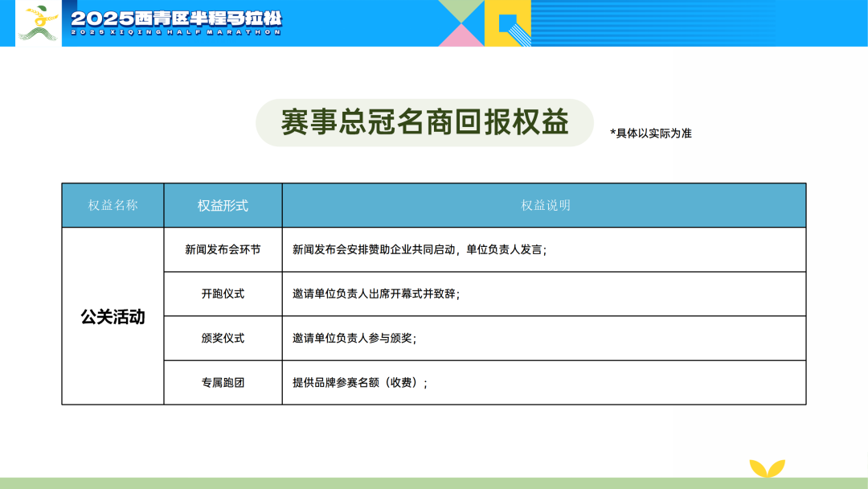This screenshot has height=489, width=868.
Task: Select the 专属跑团 cell
Action: pyautogui.click(x=223, y=383)
